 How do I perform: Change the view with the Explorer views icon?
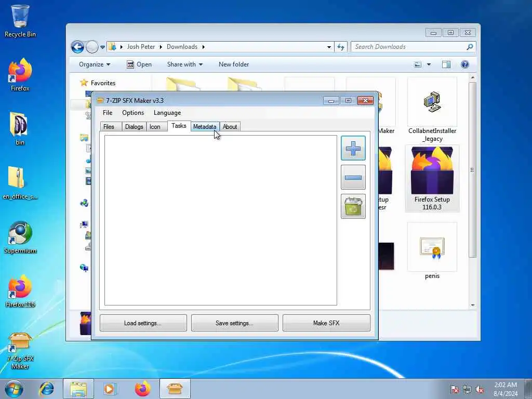tap(418, 64)
